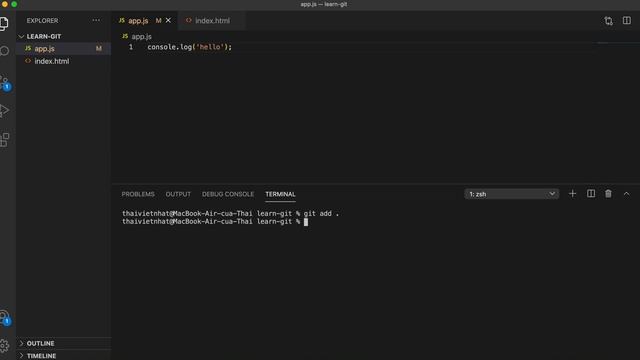Select the TERMINAL panel tab
This screenshot has width=640, height=360.
point(280,194)
